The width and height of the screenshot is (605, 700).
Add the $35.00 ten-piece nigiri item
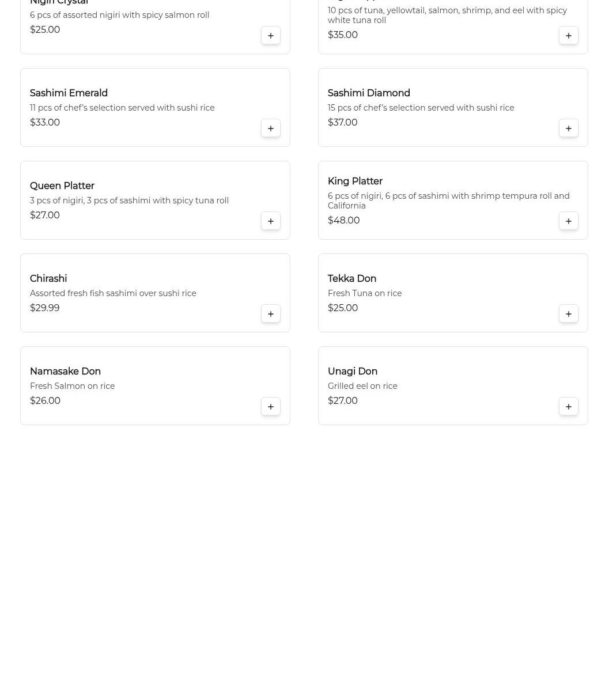click(x=569, y=36)
